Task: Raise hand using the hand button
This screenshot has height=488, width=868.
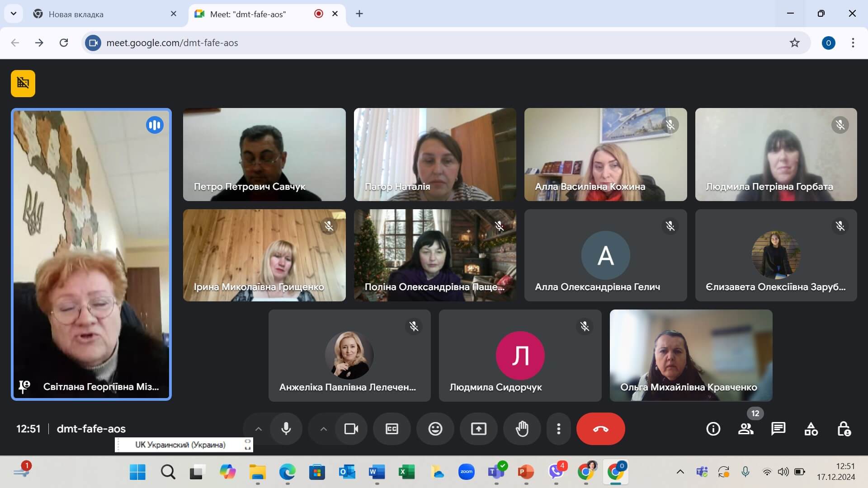Action: coord(522,429)
